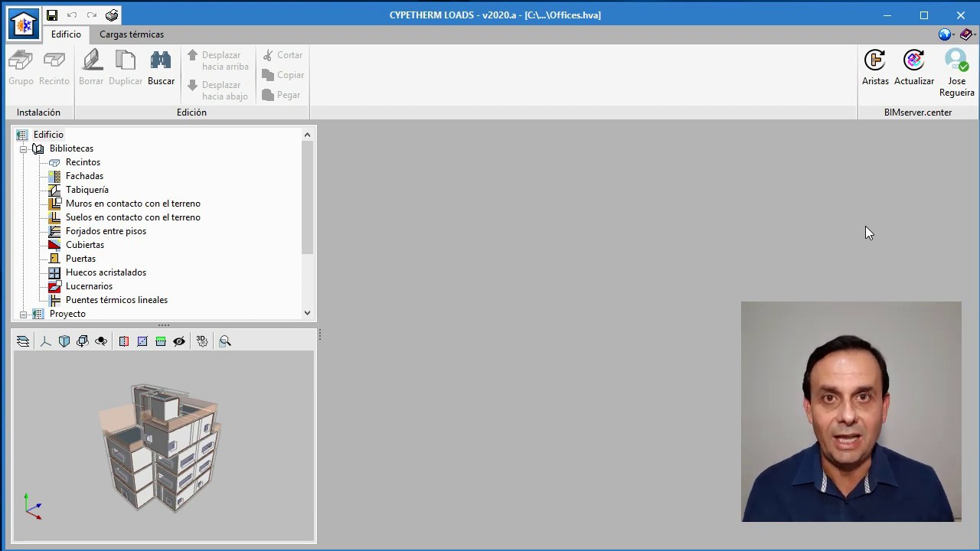Select Puentes térmicos lineales
This screenshot has width=980, height=551.
(116, 300)
